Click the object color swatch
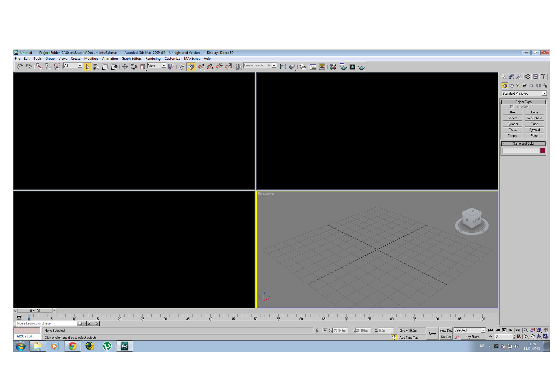The height and width of the screenshot is (392, 556). coord(543,151)
